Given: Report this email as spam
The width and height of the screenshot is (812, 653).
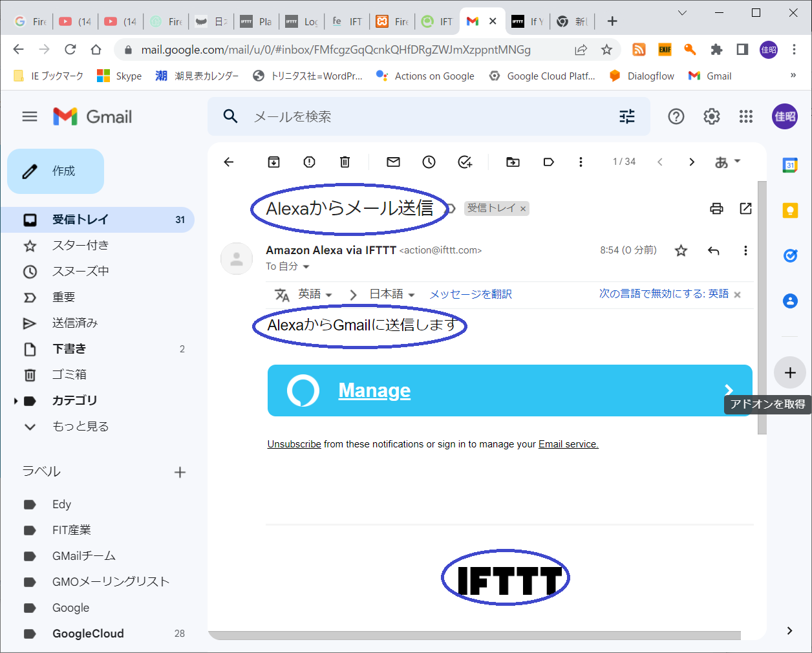Looking at the screenshot, I should [309, 162].
